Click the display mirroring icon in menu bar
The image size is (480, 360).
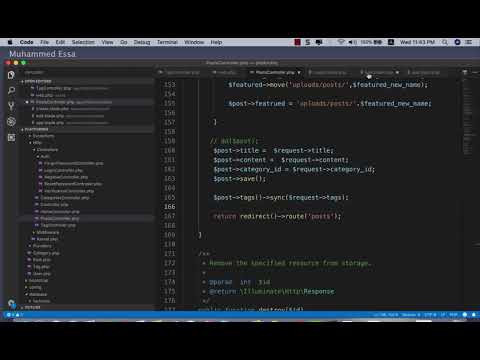[319, 42]
